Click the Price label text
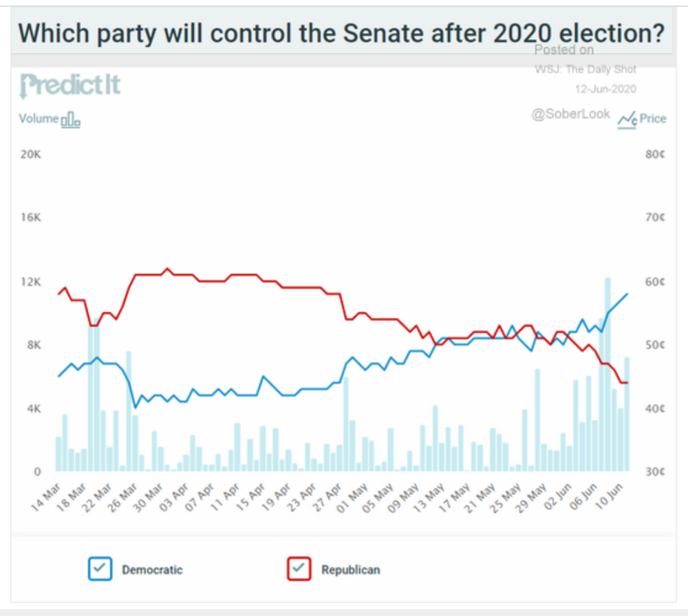This screenshot has width=688, height=616. coord(653,118)
